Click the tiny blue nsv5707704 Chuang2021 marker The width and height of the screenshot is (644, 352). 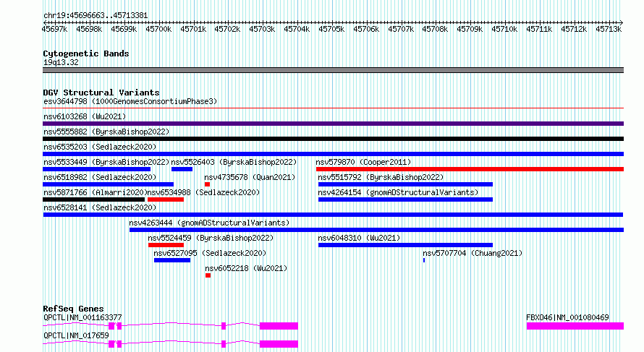pos(424,260)
